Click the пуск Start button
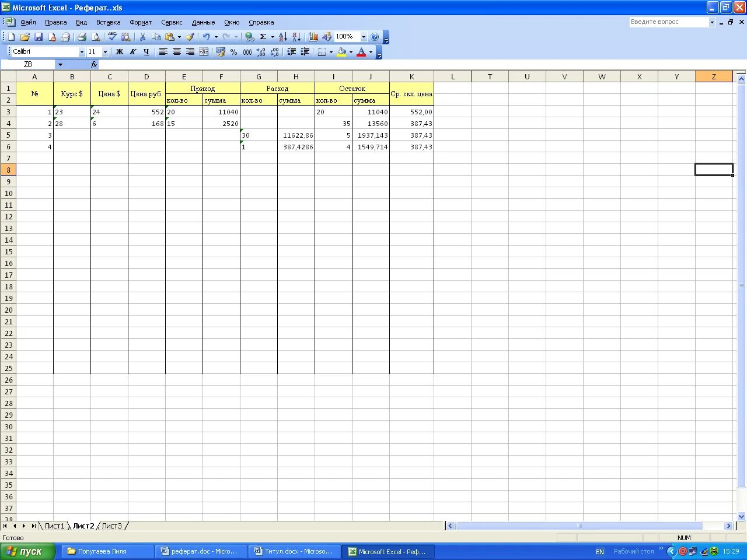The image size is (747, 560). click(27, 551)
